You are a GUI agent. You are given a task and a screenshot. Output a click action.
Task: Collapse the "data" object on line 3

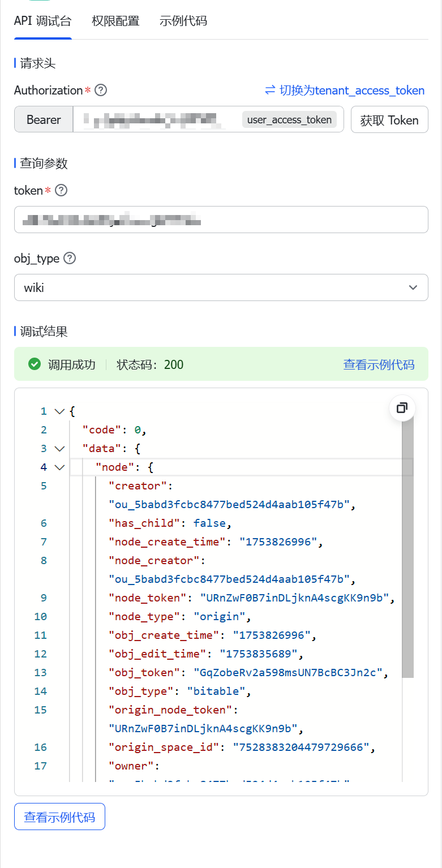(59, 449)
